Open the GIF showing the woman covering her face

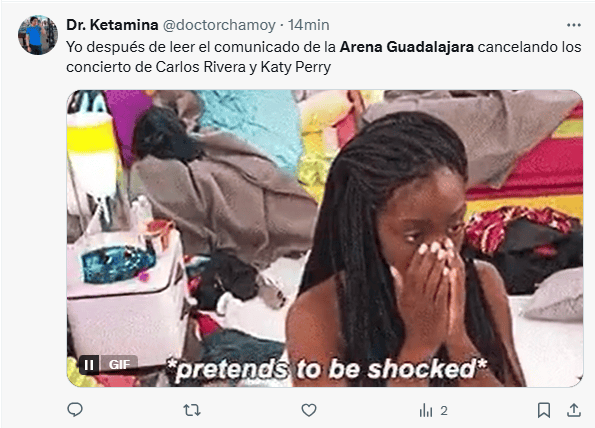click(x=325, y=238)
